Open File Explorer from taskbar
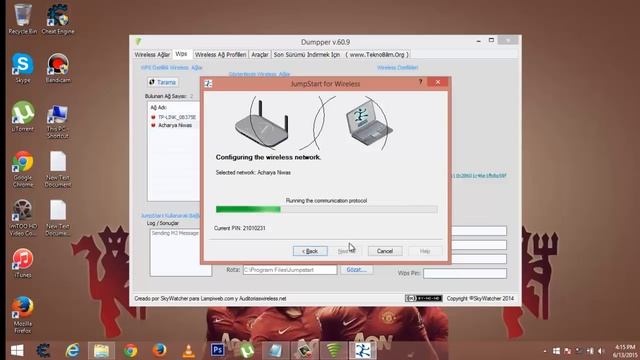640x360 pixels. coord(101,350)
